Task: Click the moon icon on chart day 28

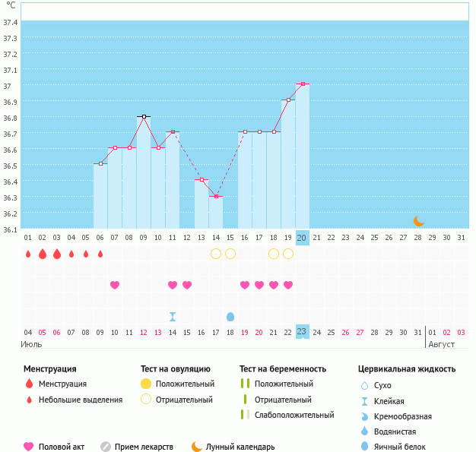Action: 418,221
